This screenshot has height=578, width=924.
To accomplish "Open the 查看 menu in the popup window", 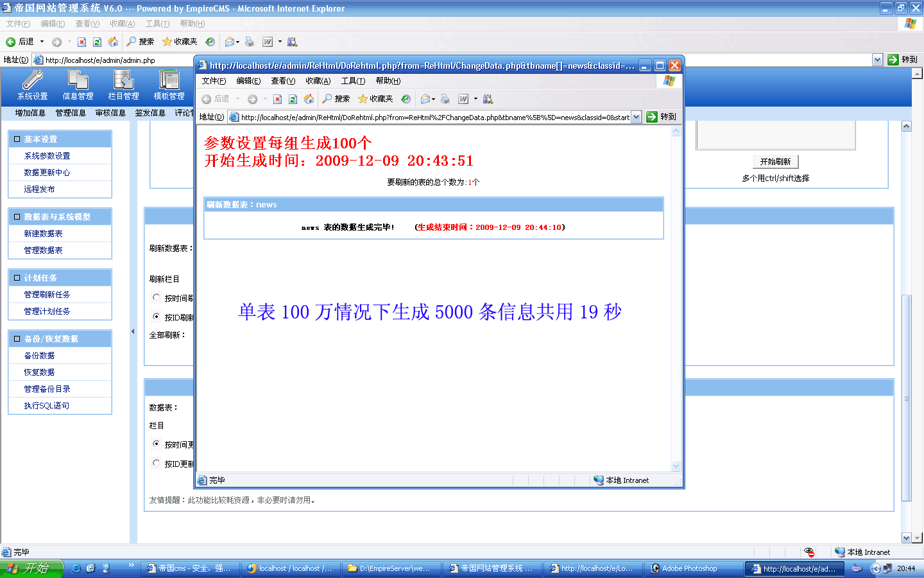I will coord(282,81).
